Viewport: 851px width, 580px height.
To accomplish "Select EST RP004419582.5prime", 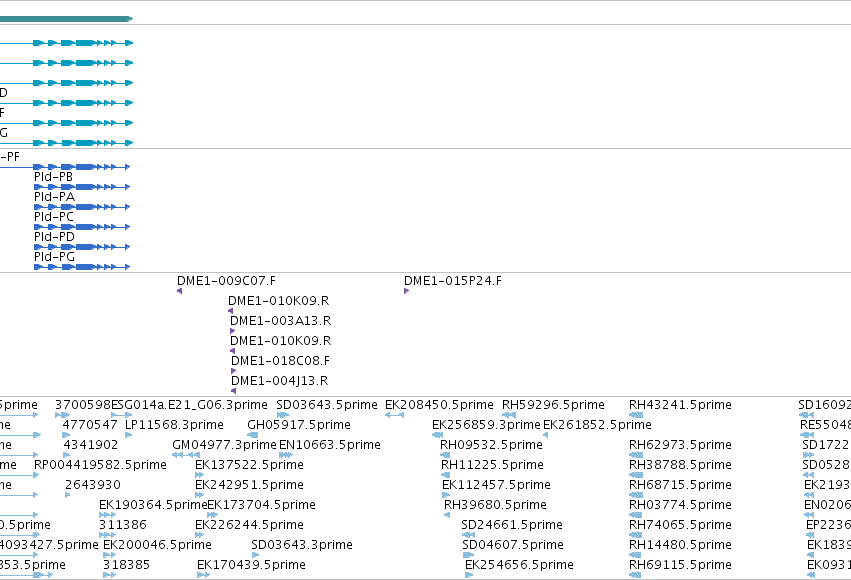I will pyautogui.click(x=100, y=465).
